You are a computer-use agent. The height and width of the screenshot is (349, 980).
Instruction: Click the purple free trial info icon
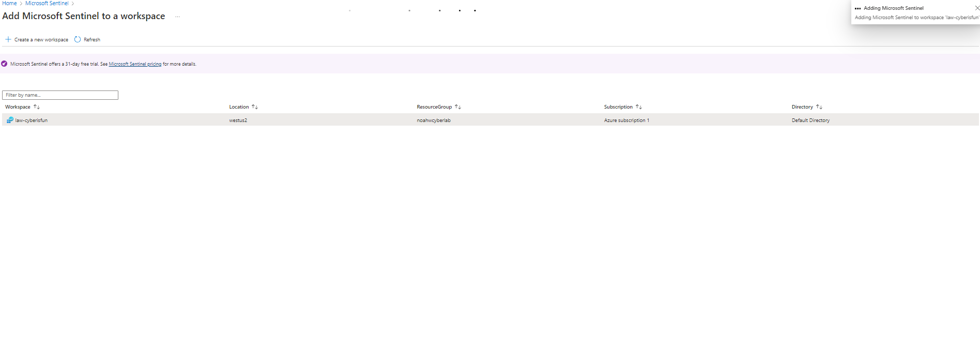point(5,64)
